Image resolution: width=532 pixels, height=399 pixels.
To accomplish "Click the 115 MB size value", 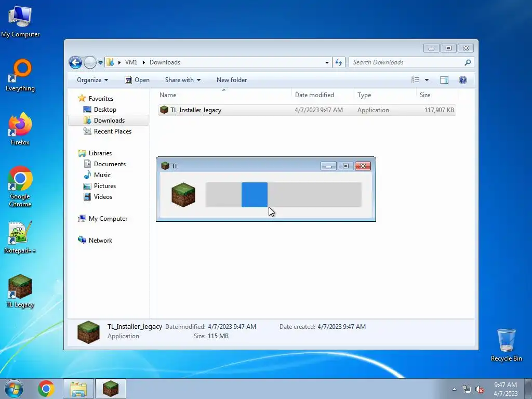I will (218, 336).
